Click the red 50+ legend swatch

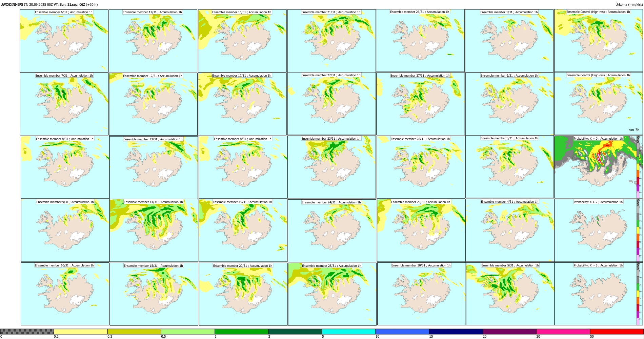tap(617, 332)
